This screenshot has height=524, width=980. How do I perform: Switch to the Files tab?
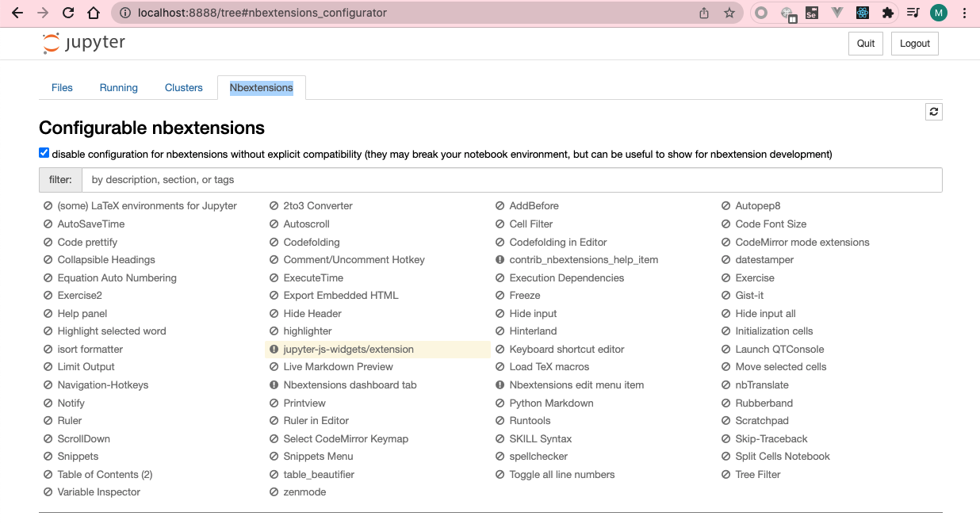(62, 88)
